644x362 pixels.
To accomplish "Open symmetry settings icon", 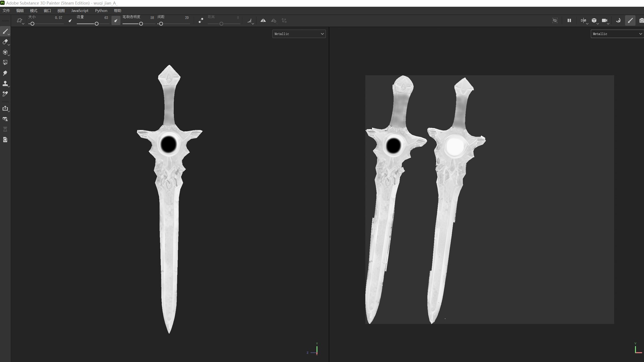I will pyautogui.click(x=274, y=20).
